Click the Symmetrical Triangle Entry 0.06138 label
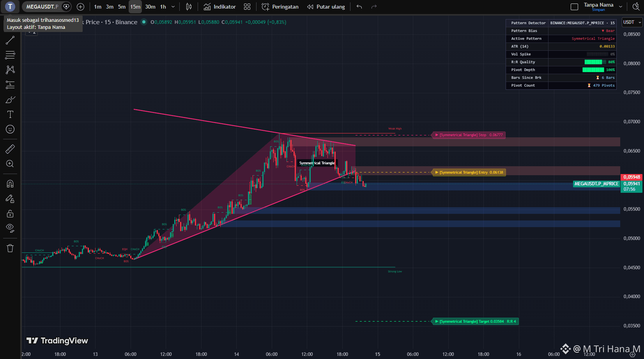The image size is (644, 359). (x=469, y=172)
